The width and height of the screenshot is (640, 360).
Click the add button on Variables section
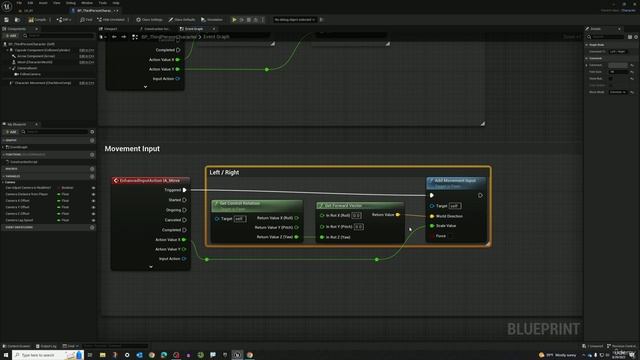pos(92,176)
